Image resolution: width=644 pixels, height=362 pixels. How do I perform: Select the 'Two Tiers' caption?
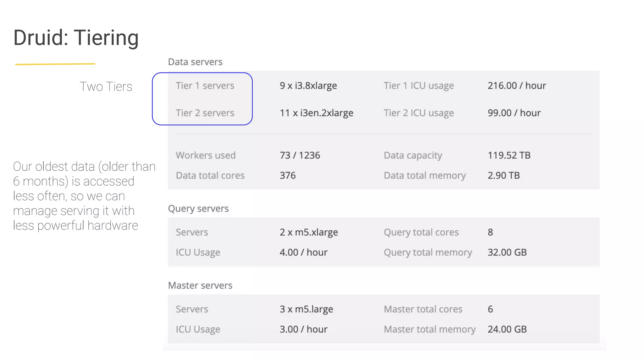(106, 86)
